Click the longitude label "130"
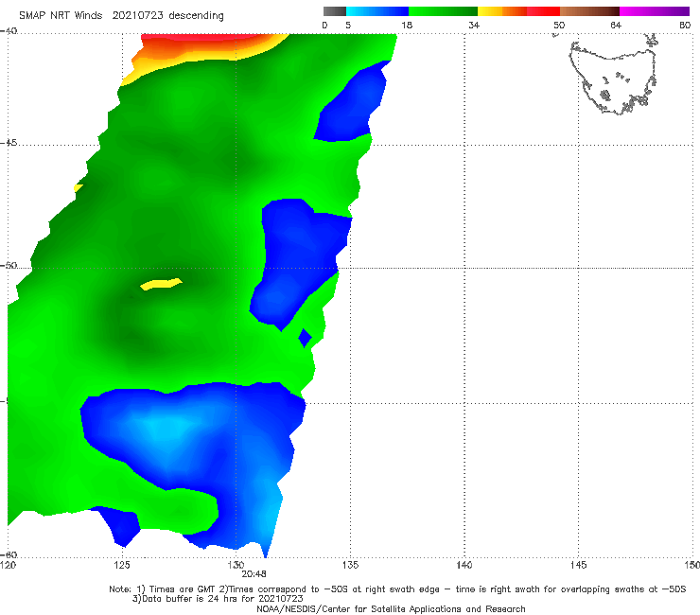 (x=236, y=565)
